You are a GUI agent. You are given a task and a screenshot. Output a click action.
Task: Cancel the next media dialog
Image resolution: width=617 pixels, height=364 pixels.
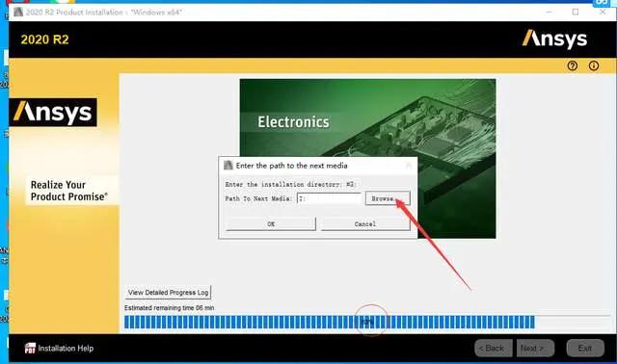365,223
